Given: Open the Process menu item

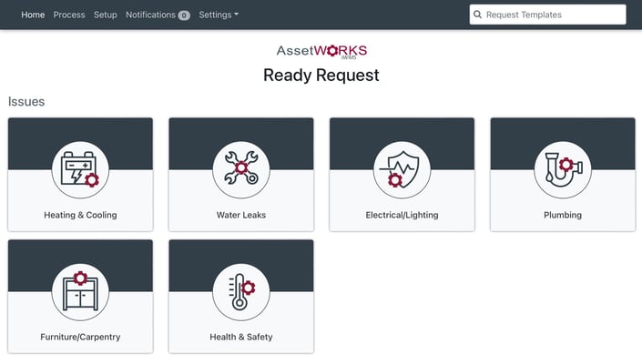Looking at the screenshot, I should point(69,15).
